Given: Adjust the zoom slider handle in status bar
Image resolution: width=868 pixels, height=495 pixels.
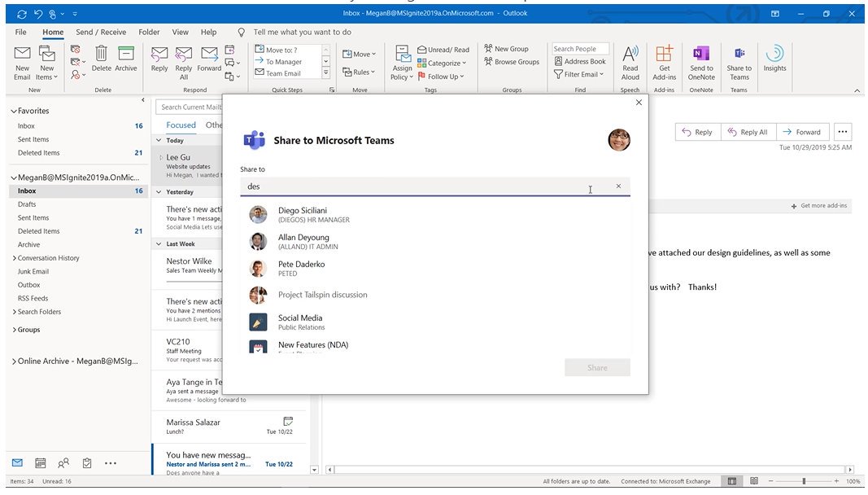Looking at the screenshot, I should coord(804,481).
